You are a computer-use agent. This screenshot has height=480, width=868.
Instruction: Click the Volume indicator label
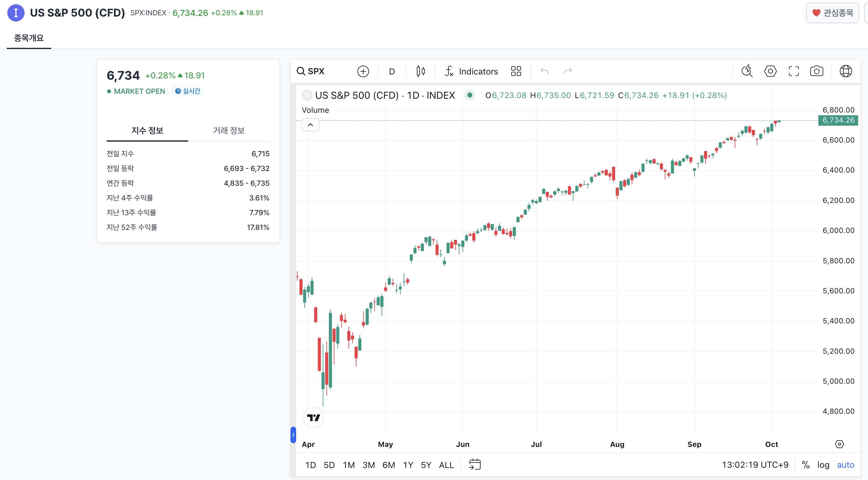pos(315,110)
